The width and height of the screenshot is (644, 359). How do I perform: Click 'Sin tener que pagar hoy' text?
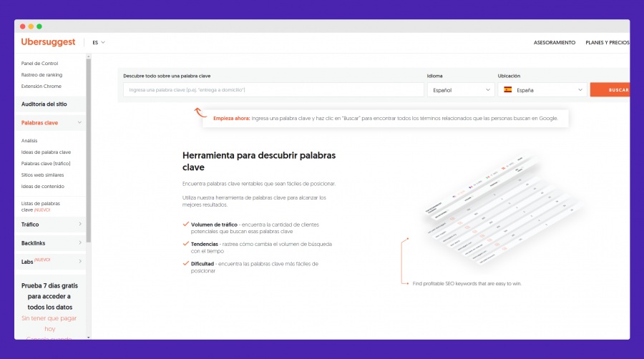click(x=49, y=323)
